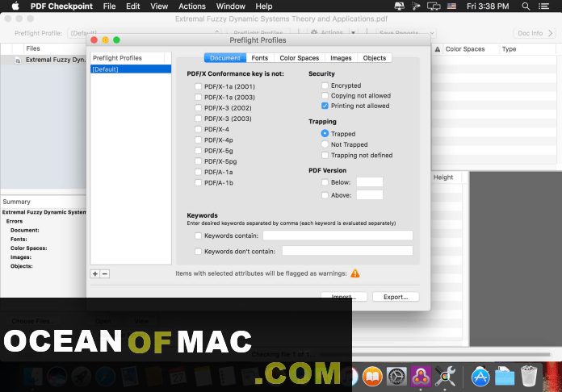Switch to the Objects tab
Screen dimensions: 562x392
374,58
